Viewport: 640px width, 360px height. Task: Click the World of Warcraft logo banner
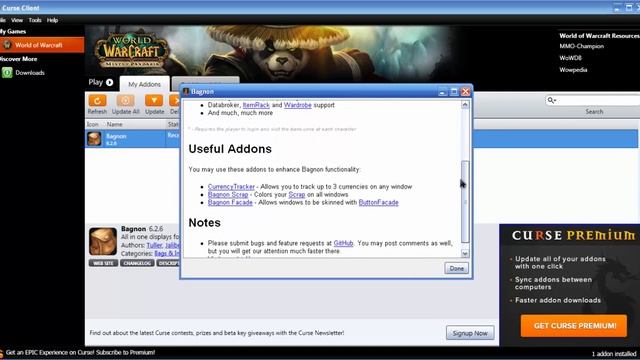pyautogui.click(x=132, y=51)
